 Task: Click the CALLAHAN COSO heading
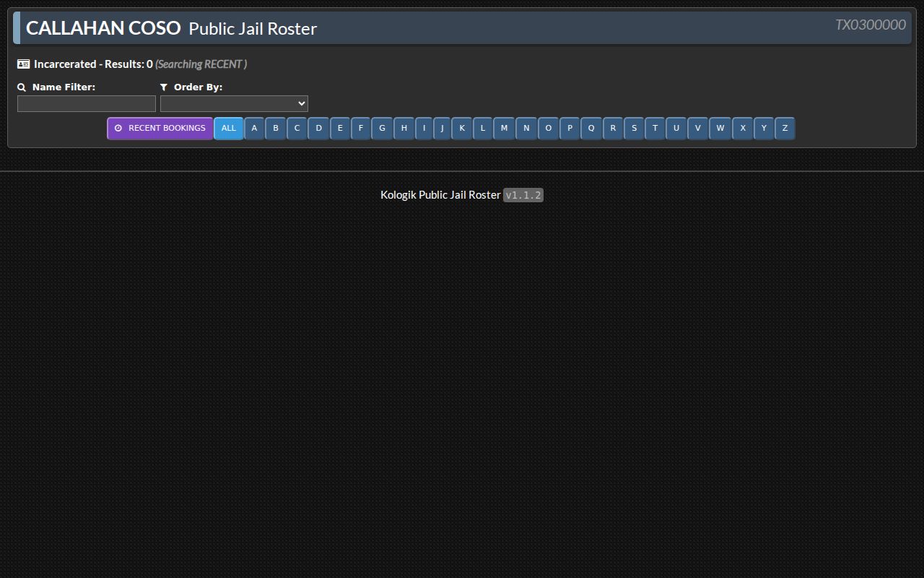[x=103, y=28]
